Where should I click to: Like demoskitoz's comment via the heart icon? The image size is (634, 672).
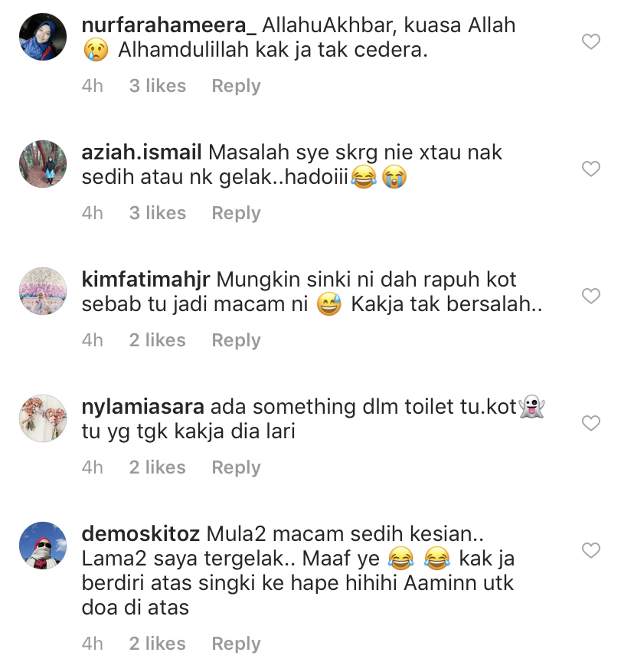tap(590, 550)
